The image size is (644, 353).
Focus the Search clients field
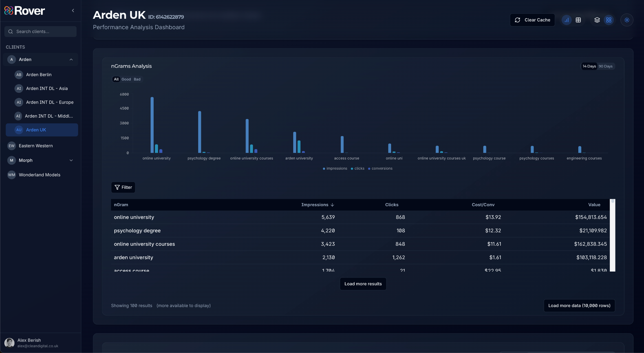tap(41, 32)
